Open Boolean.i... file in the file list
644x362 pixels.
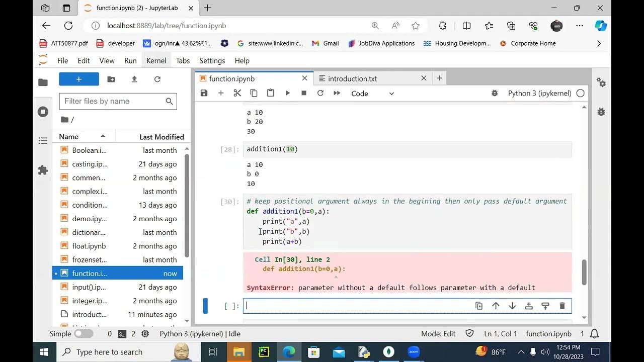point(118,150)
